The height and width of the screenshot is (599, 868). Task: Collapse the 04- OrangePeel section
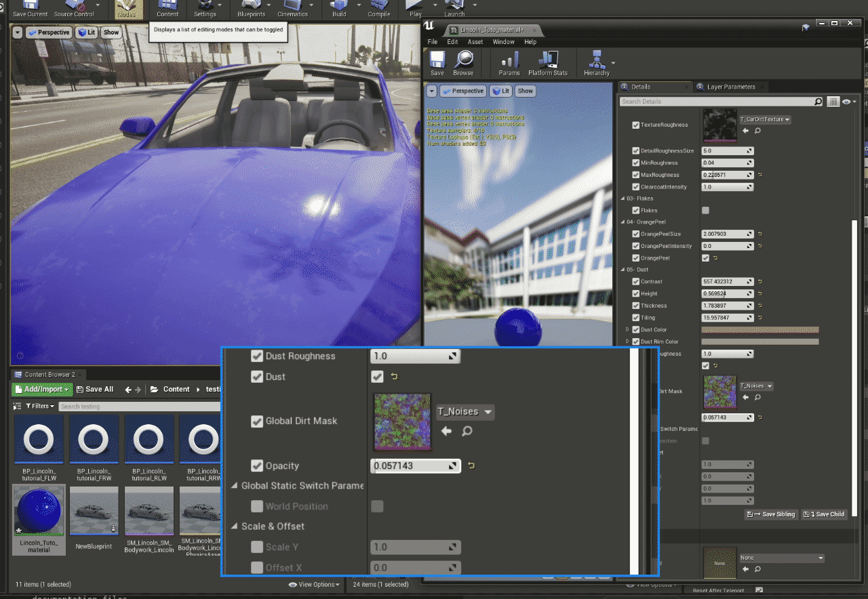(623, 222)
